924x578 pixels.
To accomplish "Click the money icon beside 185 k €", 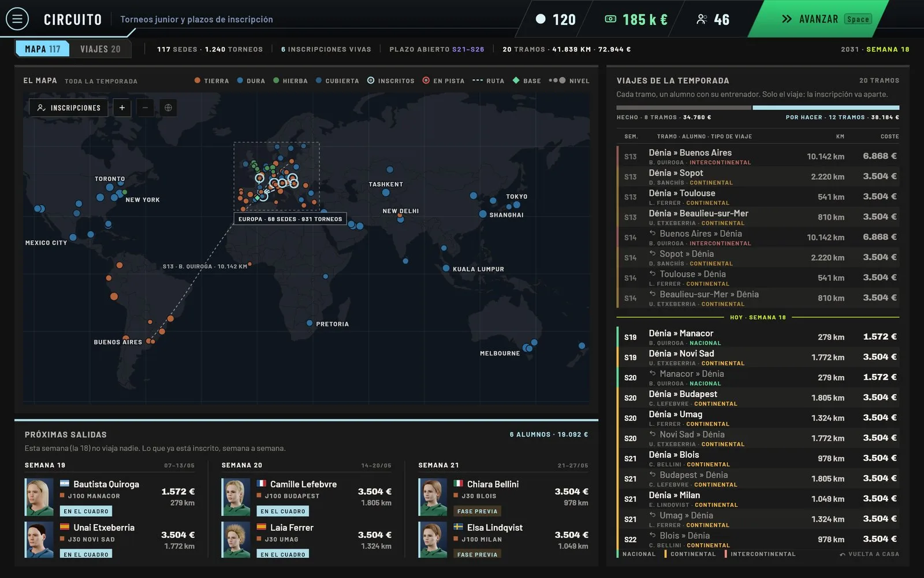I will pos(610,19).
